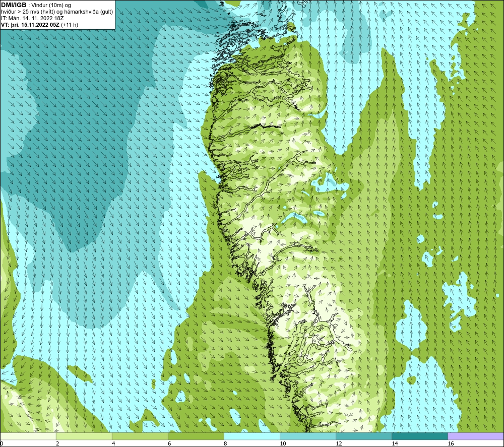Click the light green 2–4 legend swatch
The image size is (504, 447).
click(x=84, y=436)
